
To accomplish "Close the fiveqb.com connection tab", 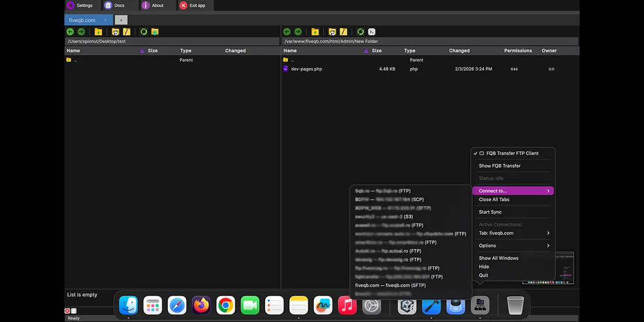I will tap(105, 20).
